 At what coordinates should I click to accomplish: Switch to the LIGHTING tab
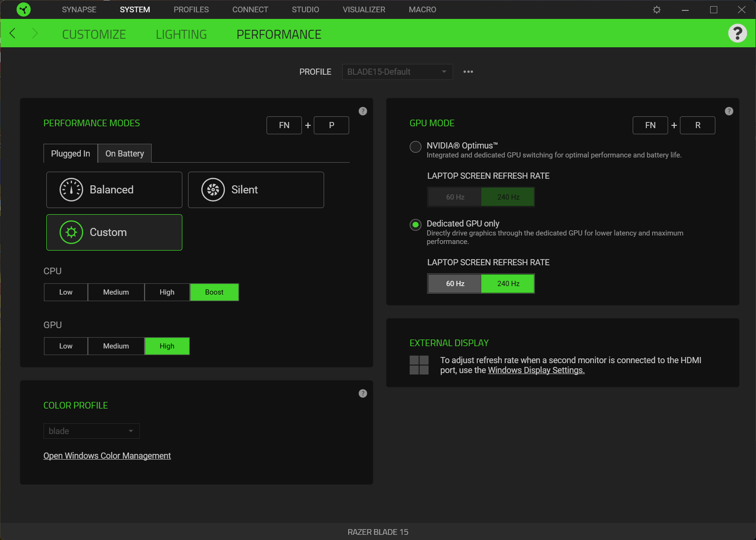[181, 35]
